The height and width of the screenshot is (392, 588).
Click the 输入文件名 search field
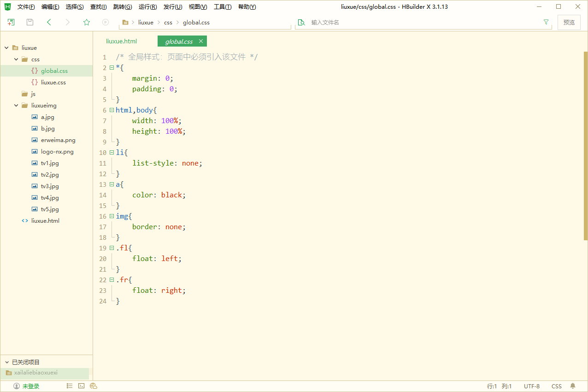click(x=424, y=22)
